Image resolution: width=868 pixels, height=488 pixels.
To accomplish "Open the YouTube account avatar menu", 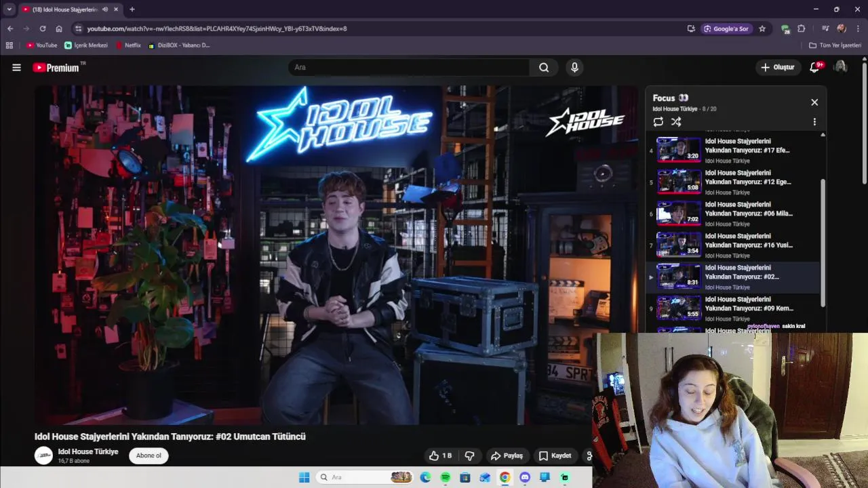I will 840,67.
